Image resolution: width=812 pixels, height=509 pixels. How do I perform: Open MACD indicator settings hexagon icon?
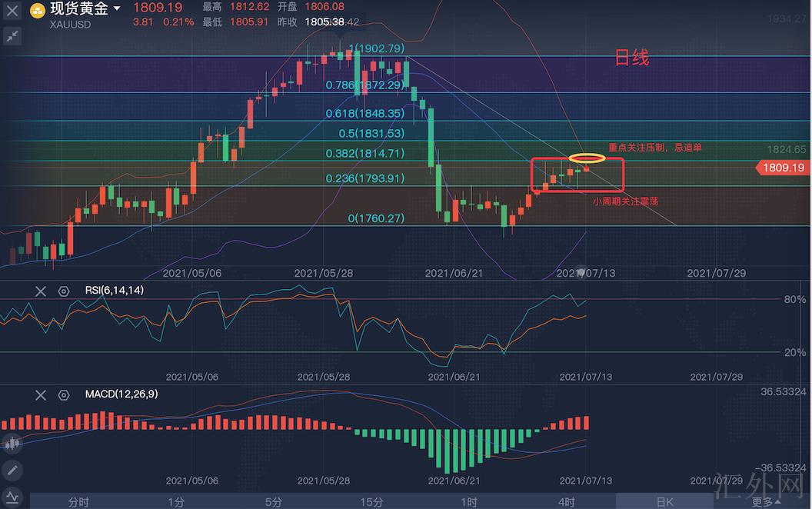click(x=64, y=394)
